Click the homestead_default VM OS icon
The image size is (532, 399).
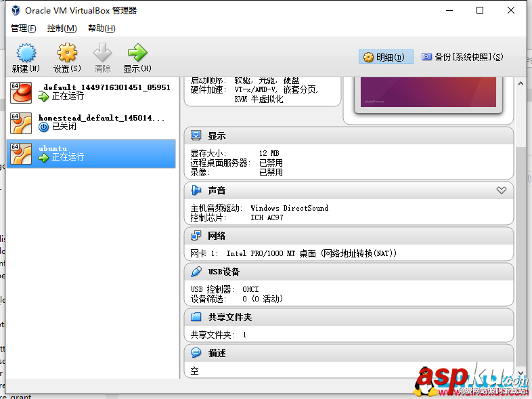tap(21, 123)
